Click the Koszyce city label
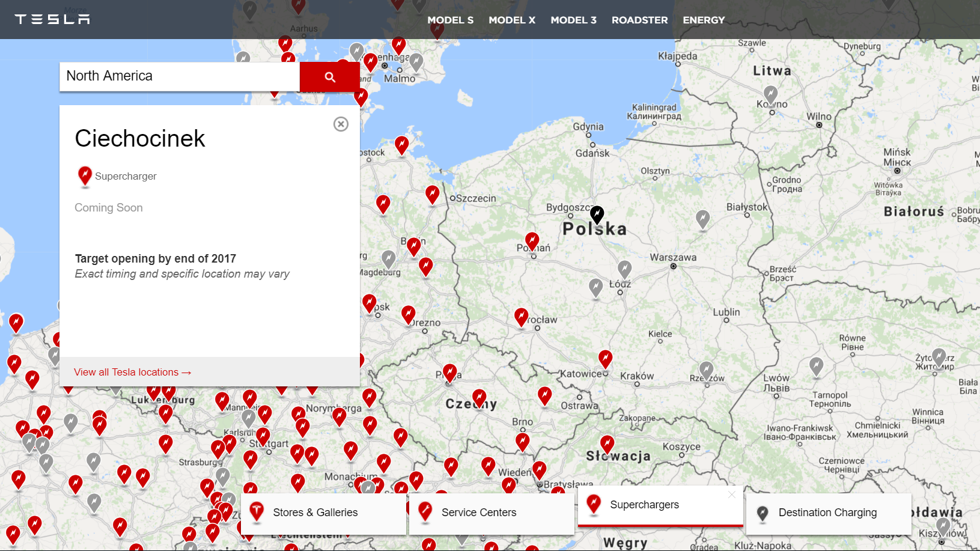This screenshot has height=551, width=980. click(681, 447)
